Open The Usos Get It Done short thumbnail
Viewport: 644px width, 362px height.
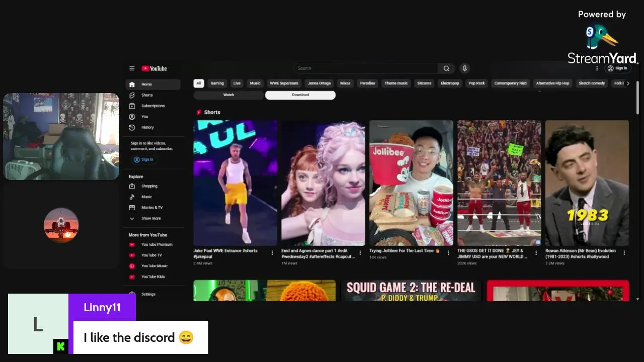(499, 183)
